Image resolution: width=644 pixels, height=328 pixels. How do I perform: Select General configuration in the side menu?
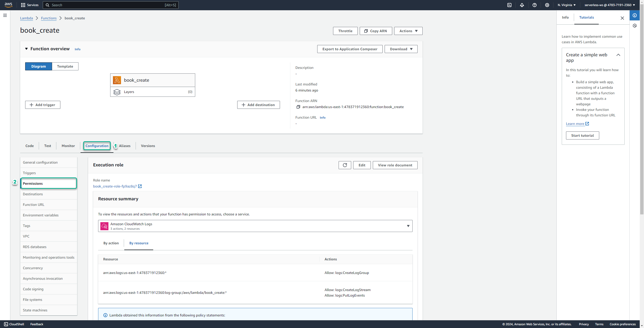click(49, 162)
